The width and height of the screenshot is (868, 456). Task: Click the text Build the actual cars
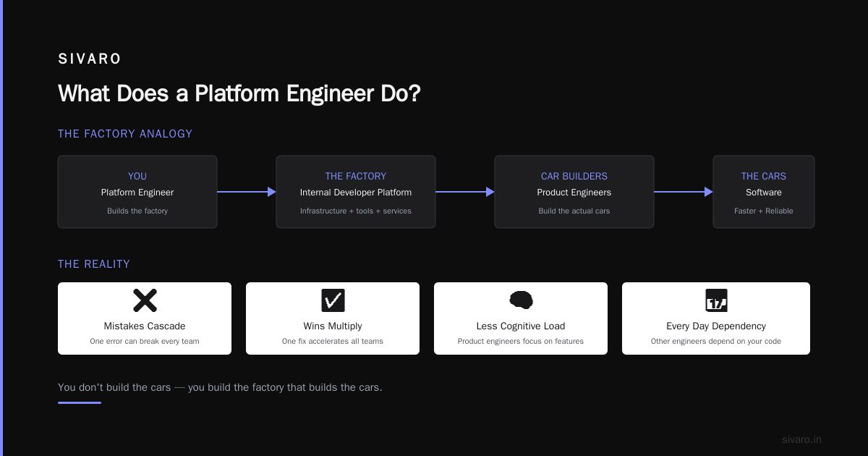[x=574, y=211]
